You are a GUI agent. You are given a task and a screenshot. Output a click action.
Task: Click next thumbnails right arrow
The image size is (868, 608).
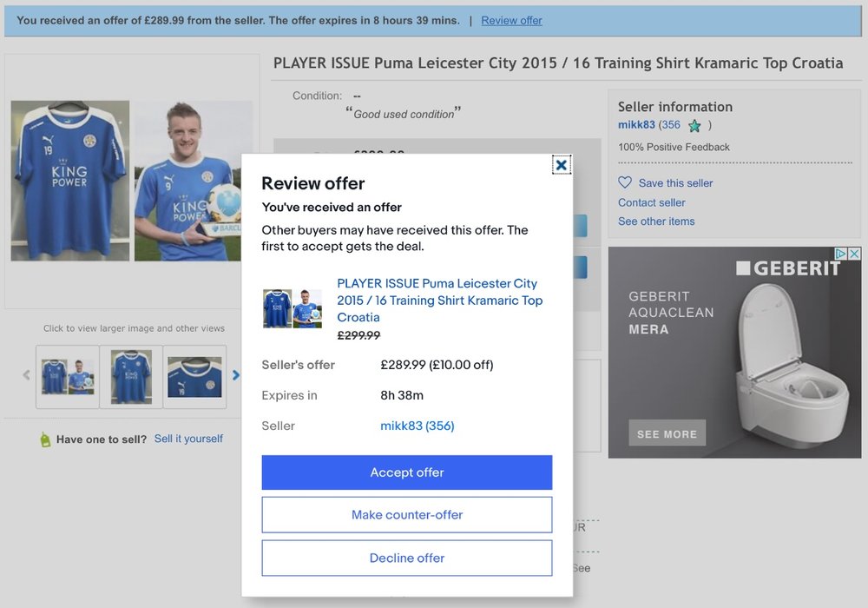click(x=236, y=375)
